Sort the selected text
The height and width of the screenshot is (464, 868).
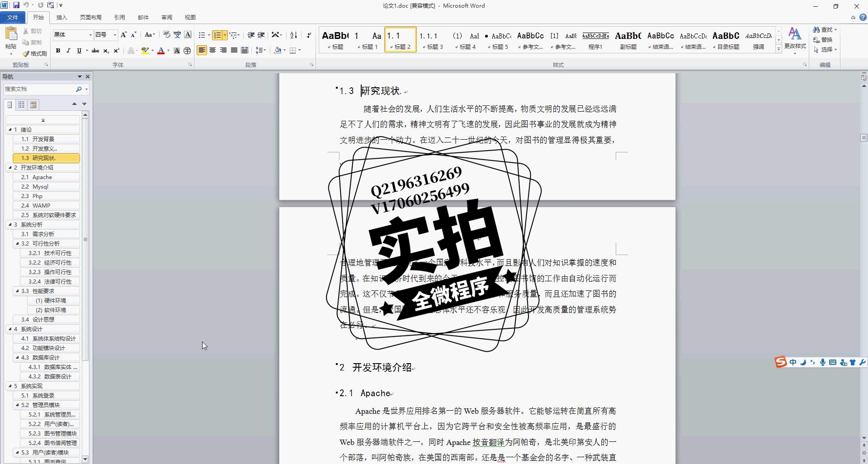[293, 35]
